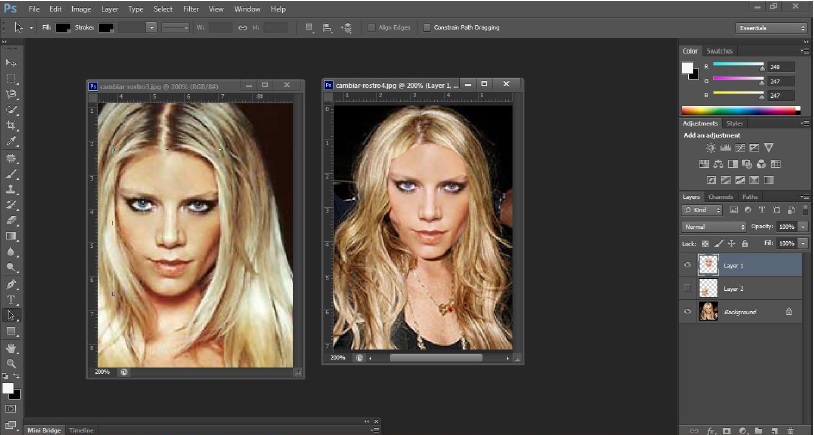Open the Mini Bridge panel tab
The height and width of the screenshot is (435, 814).
coord(44,430)
